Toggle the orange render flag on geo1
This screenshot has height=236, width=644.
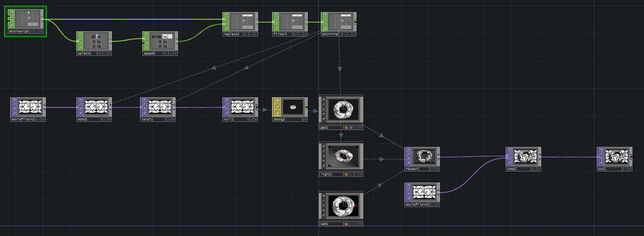(346, 128)
